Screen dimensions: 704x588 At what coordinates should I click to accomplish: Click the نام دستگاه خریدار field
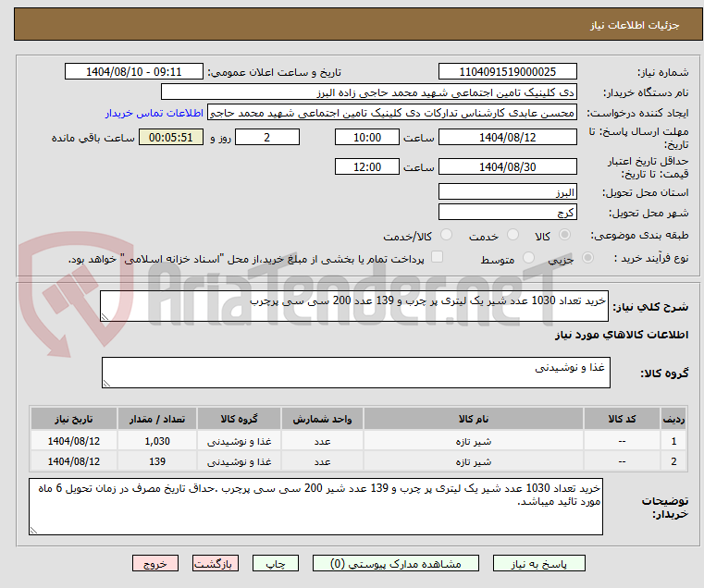pos(368,92)
